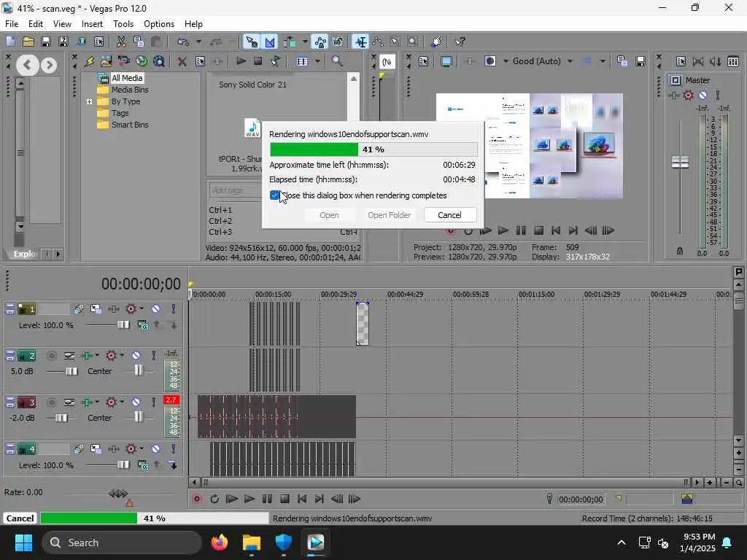Viewport: 747px width, 560px height.
Task: Open Auto Ripple dropdown arrow
Action: [x=305, y=42]
